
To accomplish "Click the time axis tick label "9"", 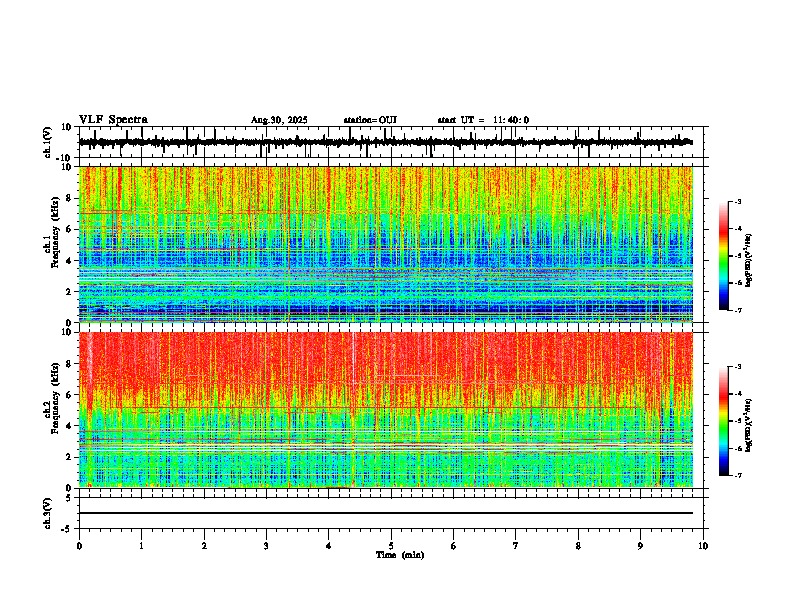I will [640, 546].
